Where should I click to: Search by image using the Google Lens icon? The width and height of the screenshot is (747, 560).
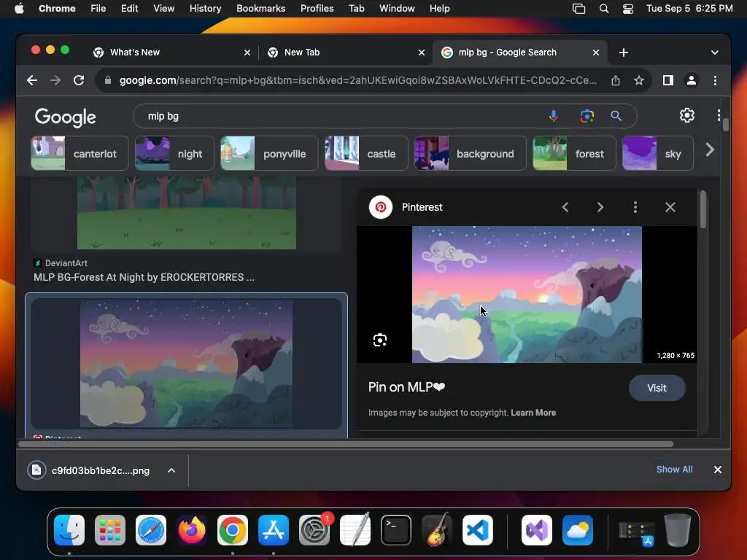(x=587, y=116)
